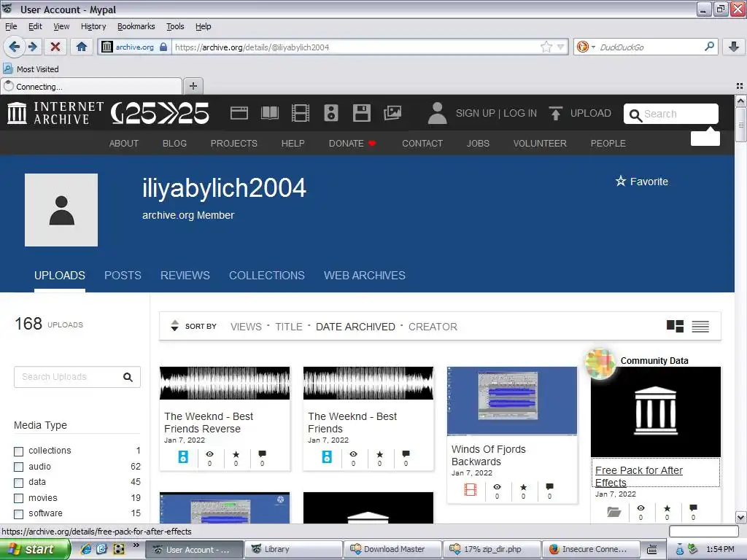Click the Search Uploads magnifier icon
Image resolution: width=747 pixels, height=560 pixels.
pos(128,377)
